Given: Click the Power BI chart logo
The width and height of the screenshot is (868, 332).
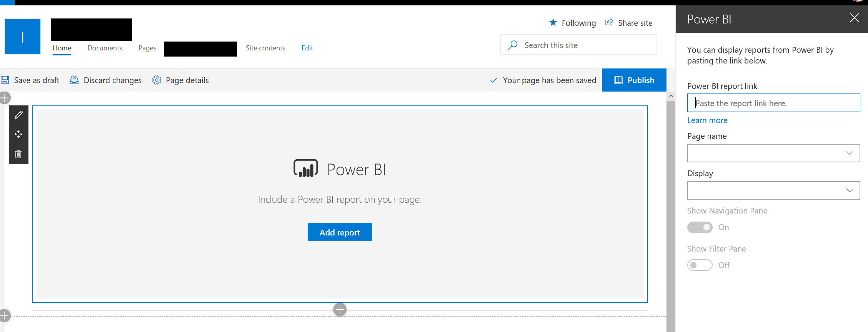Looking at the screenshot, I should (306, 169).
